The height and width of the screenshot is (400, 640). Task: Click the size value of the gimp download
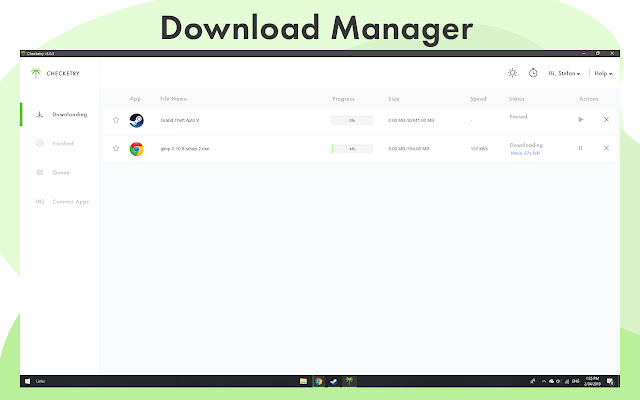click(409, 149)
